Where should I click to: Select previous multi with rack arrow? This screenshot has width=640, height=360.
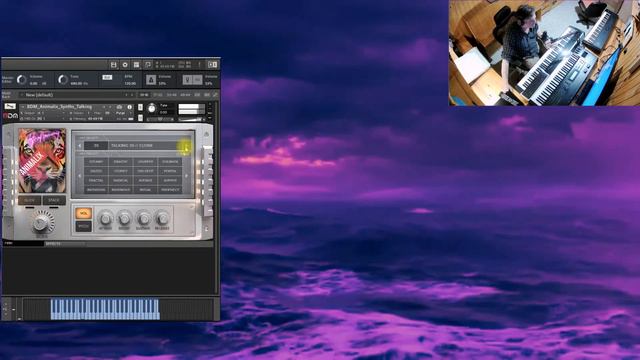(x=126, y=95)
